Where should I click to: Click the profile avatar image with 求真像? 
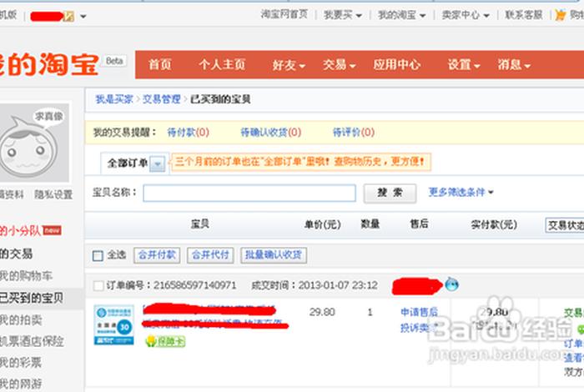[x=33, y=143]
